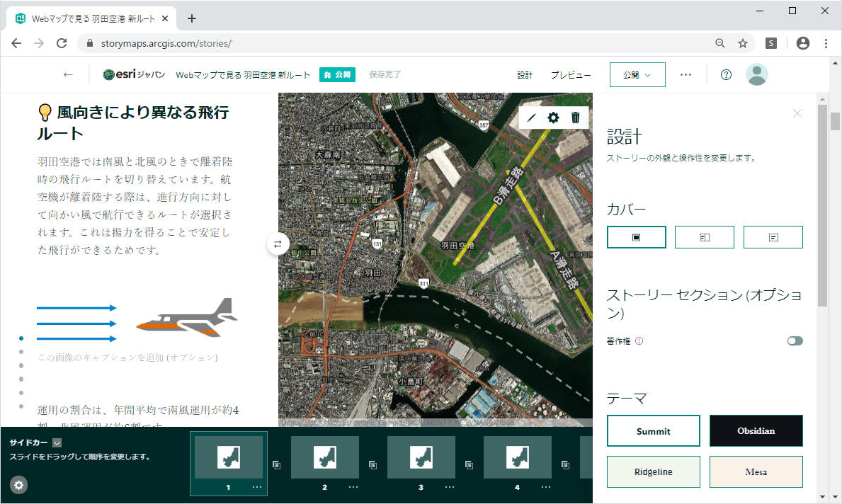Screen dimensions: 842x504
Task: Open the 公開 publish dropdown
Action: pos(637,74)
